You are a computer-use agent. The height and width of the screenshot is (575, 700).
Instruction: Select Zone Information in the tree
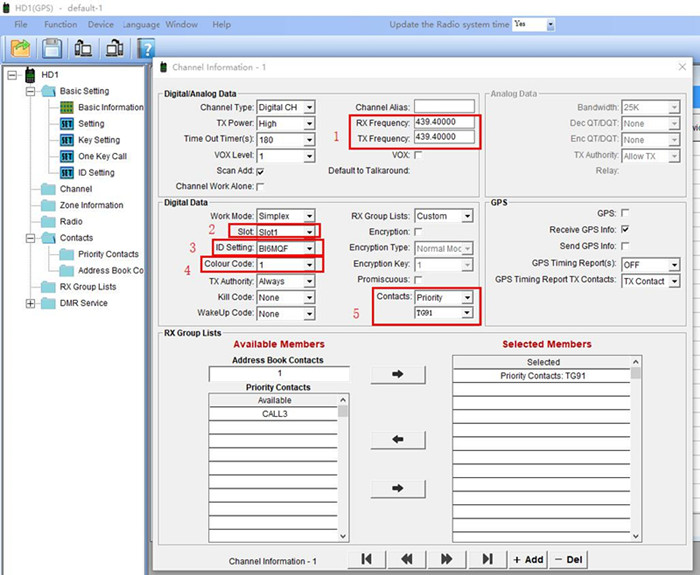tap(91, 205)
